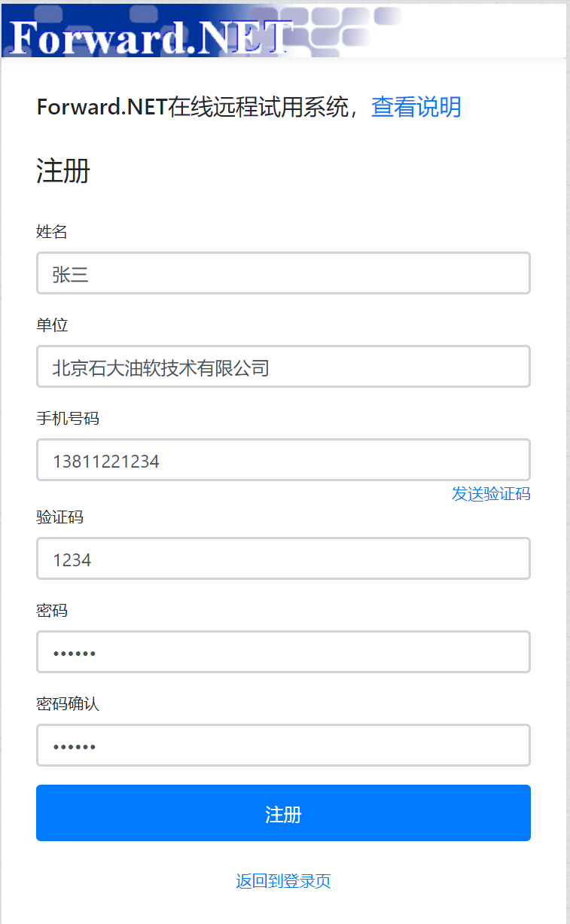
Task: Click the 验证码 field label
Action: point(59,517)
